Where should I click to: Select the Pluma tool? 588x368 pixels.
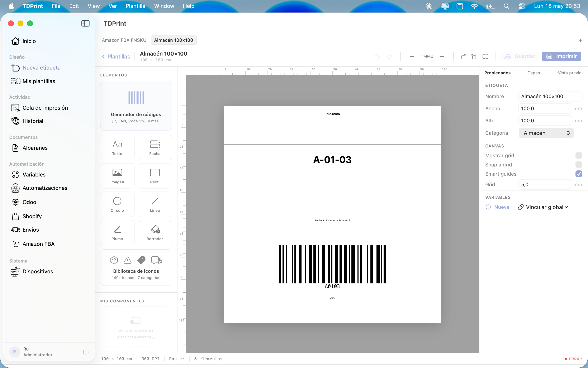pos(117,233)
